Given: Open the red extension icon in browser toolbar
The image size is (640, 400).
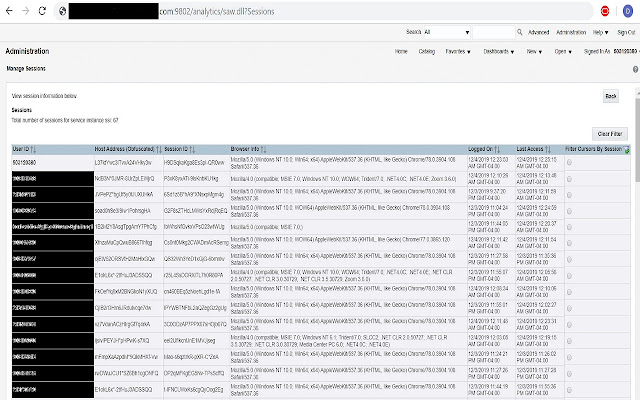Looking at the screenshot, I should pos(605,11).
